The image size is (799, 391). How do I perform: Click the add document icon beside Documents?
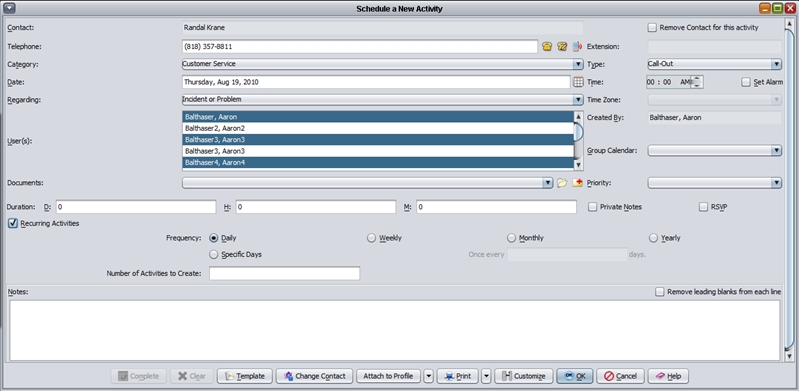click(577, 183)
